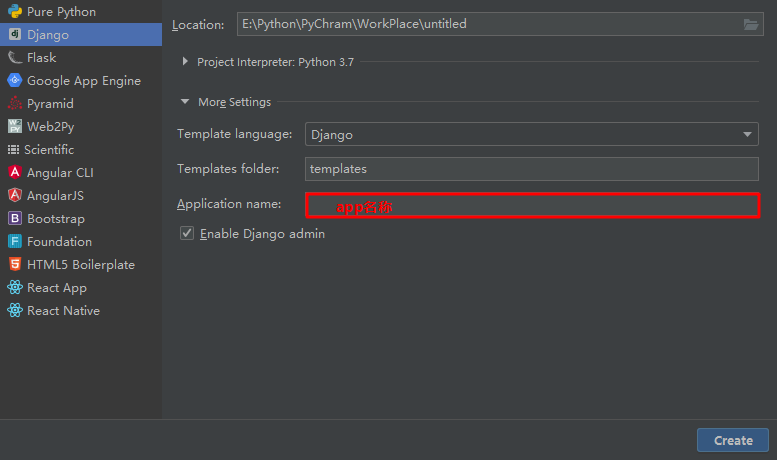The image size is (777, 460).
Task: Click the React Native atom icon
Action: (15, 310)
